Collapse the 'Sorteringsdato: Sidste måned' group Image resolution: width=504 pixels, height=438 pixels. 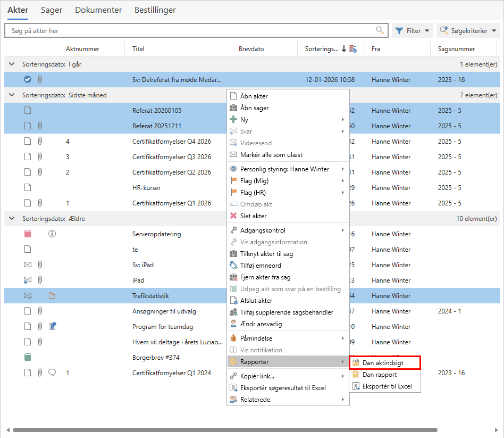pyautogui.click(x=12, y=95)
